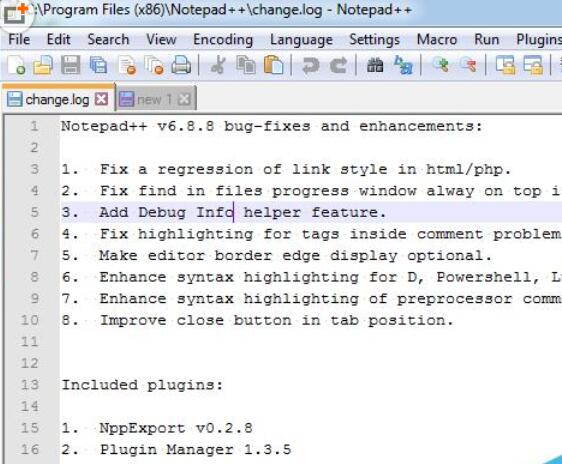
Task: Click line number 10 in the margin
Action: coord(29,320)
